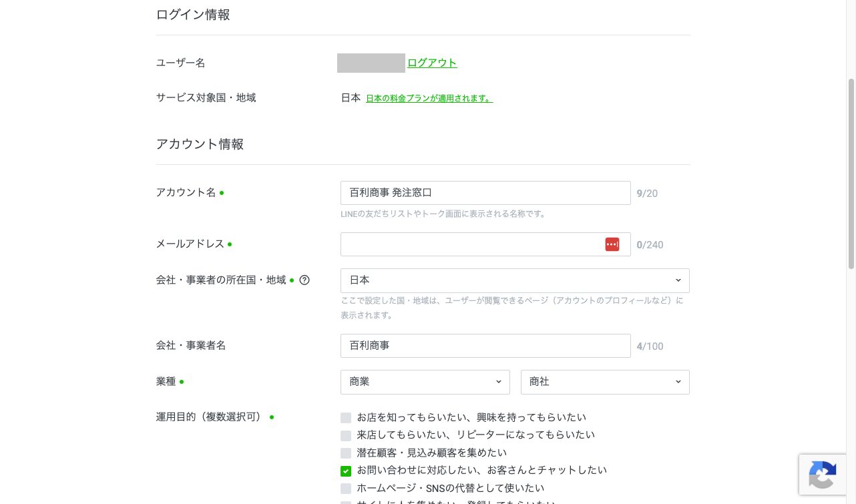Image resolution: width=856 pixels, height=504 pixels.
Task: Open the 業種 subcategory dropdown showing 商社
Action: coord(605,382)
